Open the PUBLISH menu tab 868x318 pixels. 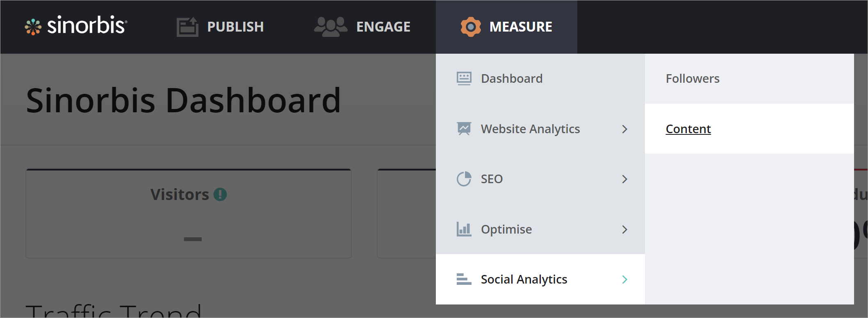click(x=235, y=27)
